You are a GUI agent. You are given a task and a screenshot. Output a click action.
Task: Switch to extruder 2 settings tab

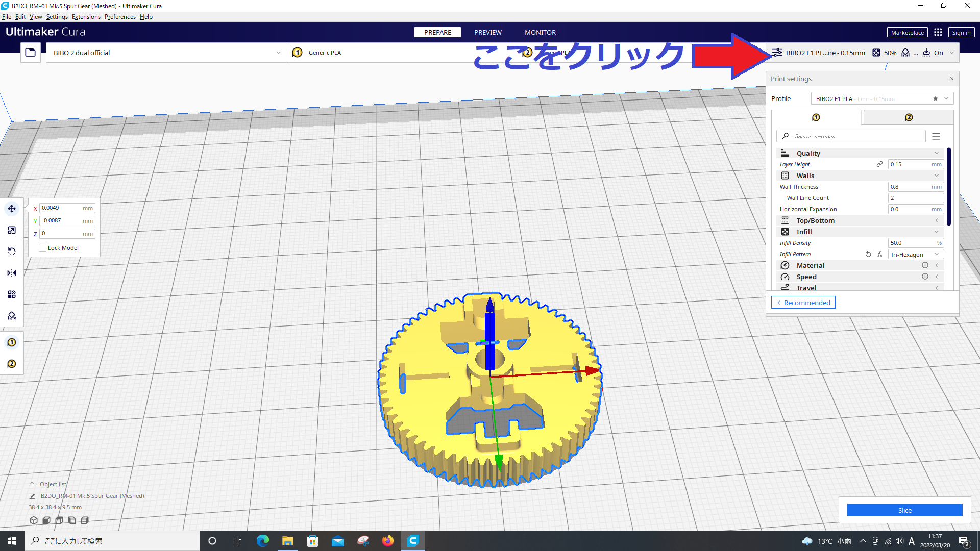click(909, 117)
